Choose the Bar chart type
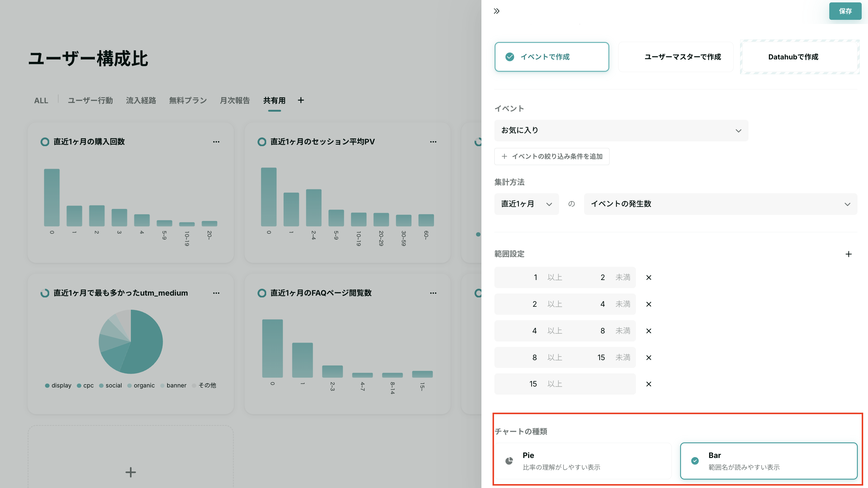This screenshot has height=488, width=868. pos(769,461)
